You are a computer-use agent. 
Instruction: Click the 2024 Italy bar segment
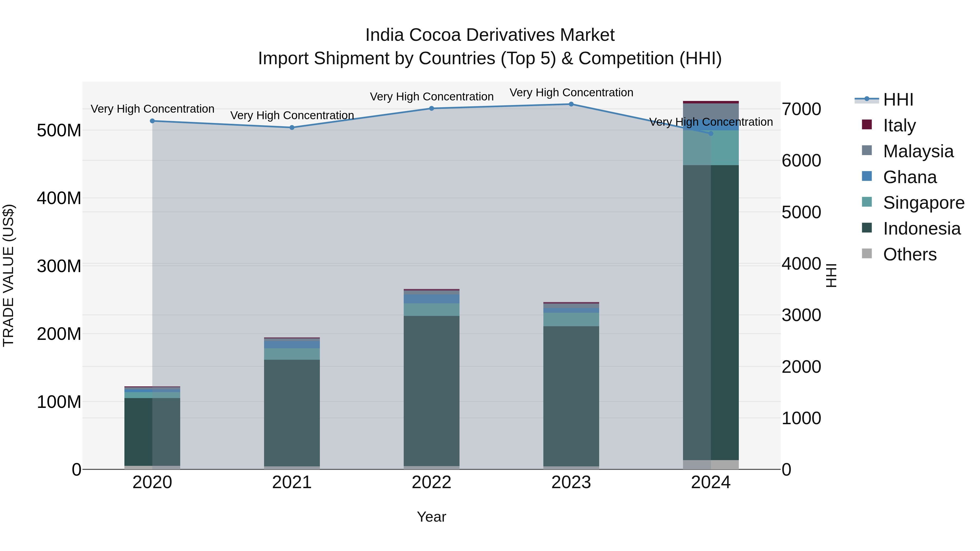pos(711,102)
